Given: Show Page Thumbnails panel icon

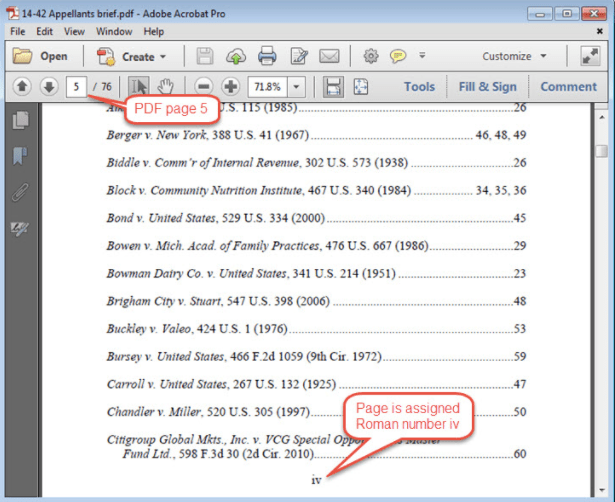Looking at the screenshot, I should point(20,120).
